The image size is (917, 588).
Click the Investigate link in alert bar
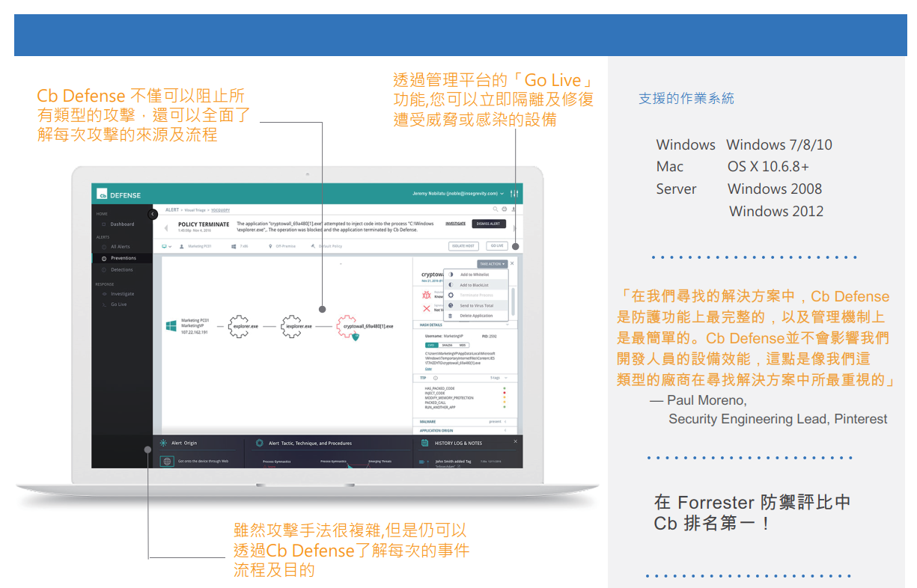point(455,224)
